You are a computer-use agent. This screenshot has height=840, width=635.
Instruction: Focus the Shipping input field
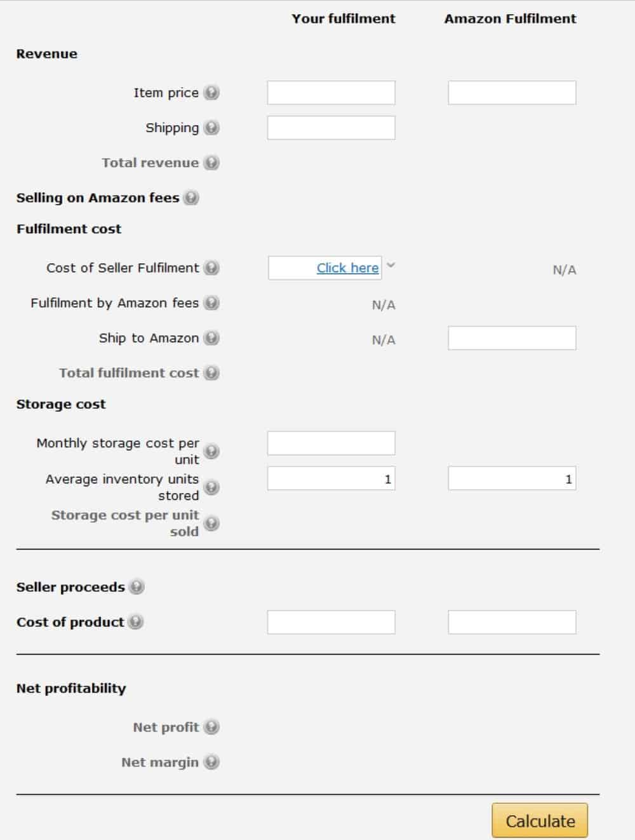point(331,128)
